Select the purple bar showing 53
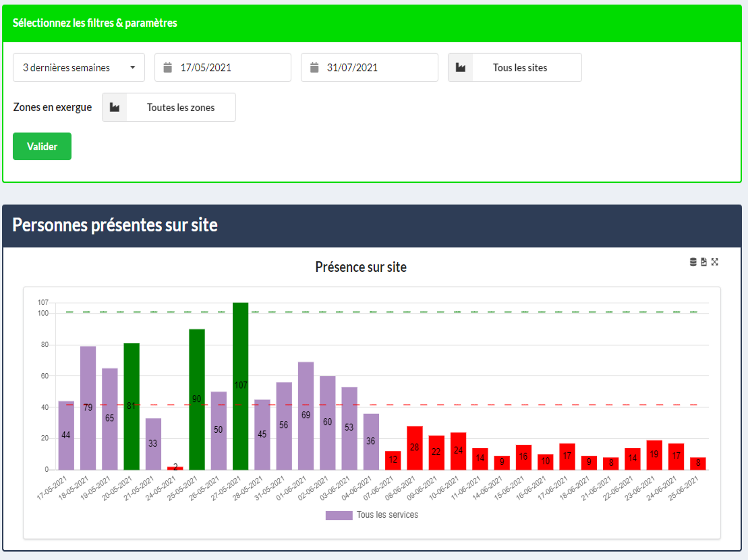 pos(349,428)
